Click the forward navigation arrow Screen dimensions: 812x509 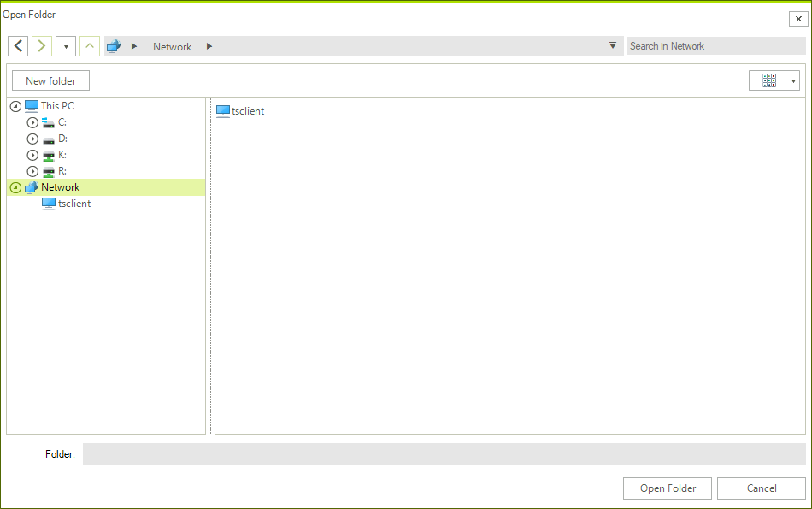coord(41,45)
